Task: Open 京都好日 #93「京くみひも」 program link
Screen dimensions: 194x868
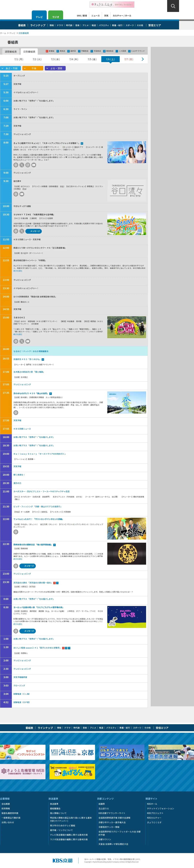Action: tap(27, 359)
